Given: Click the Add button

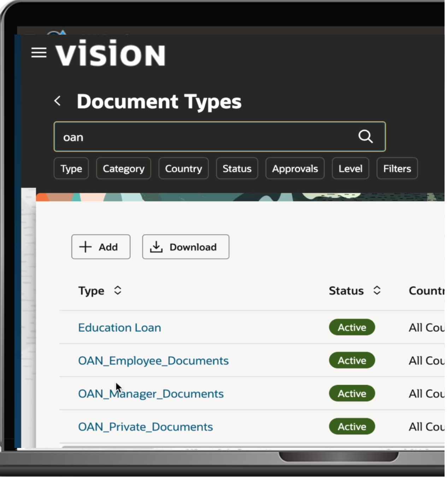Looking at the screenshot, I should (101, 247).
